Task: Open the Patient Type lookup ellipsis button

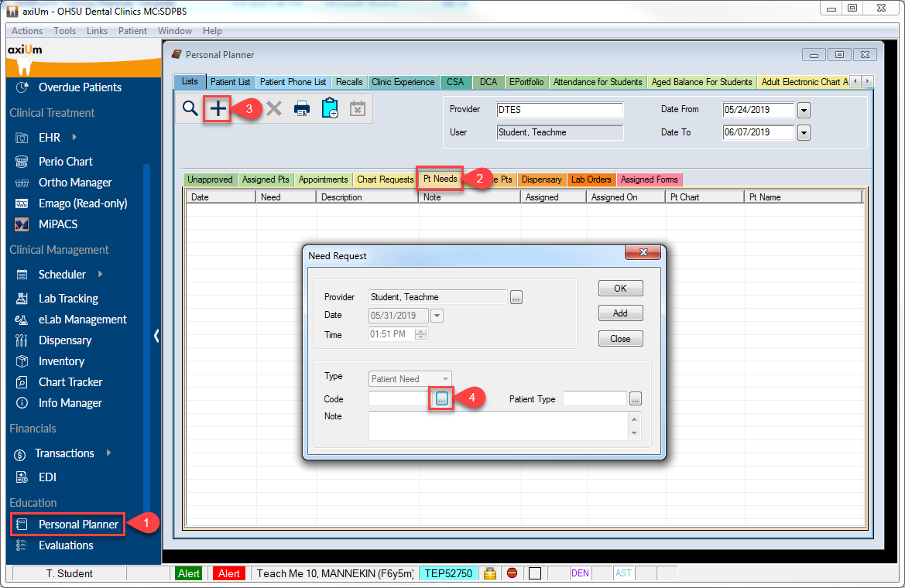Action: [x=635, y=398]
